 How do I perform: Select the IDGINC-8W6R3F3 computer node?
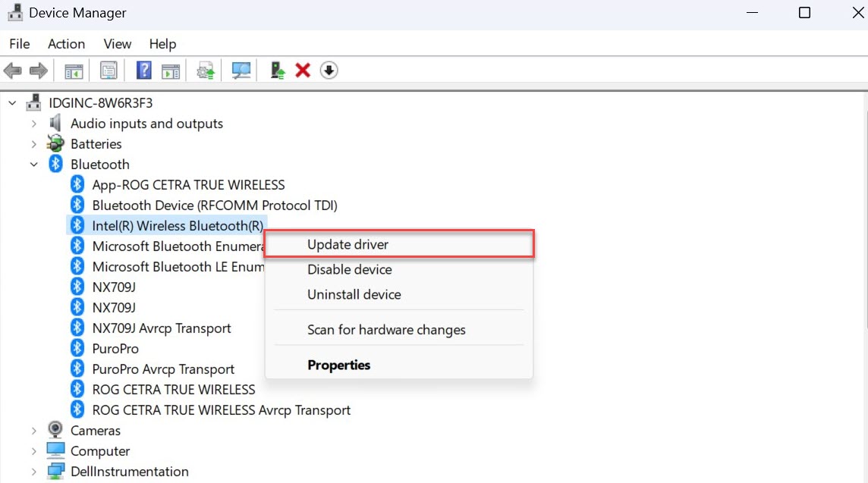tap(101, 103)
